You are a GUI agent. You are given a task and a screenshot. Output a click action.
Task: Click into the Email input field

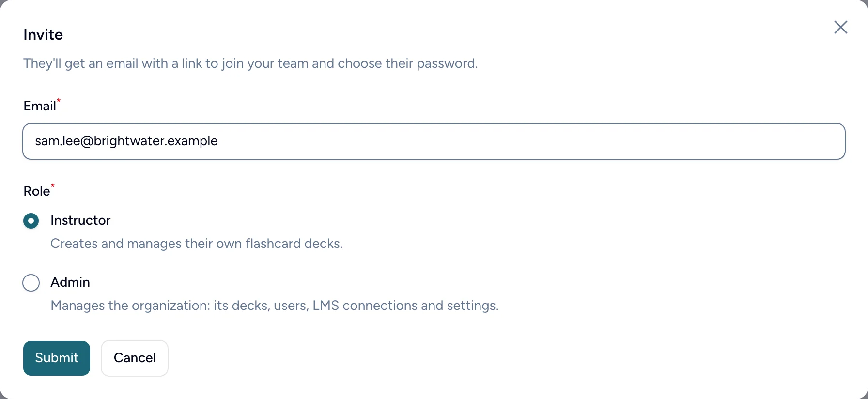(434, 141)
